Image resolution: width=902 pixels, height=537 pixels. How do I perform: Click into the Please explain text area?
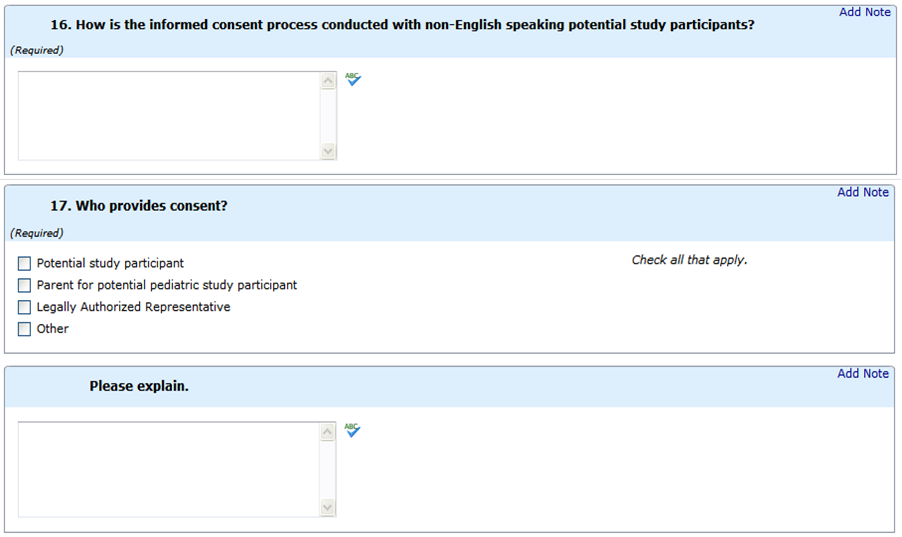point(169,469)
